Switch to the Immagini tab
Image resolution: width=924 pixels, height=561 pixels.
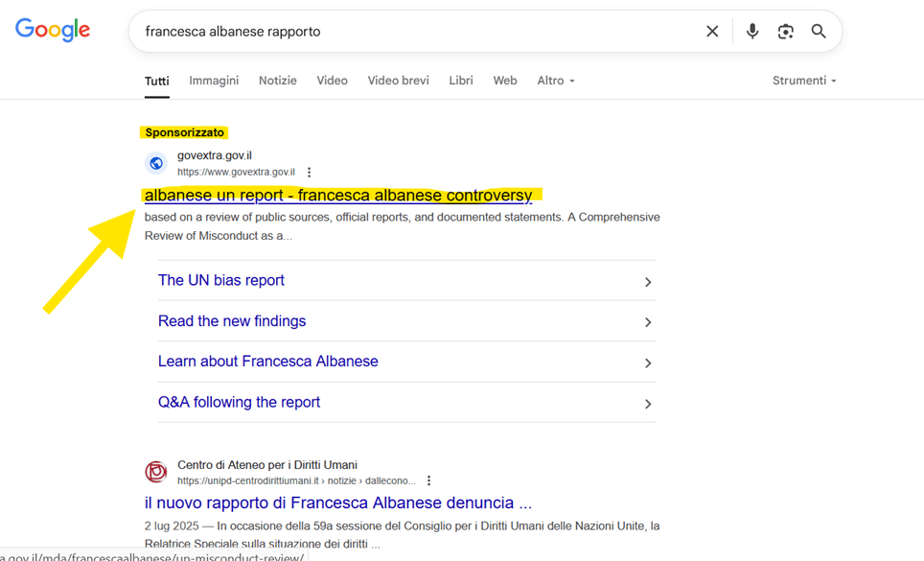click(x=214, y=81)
